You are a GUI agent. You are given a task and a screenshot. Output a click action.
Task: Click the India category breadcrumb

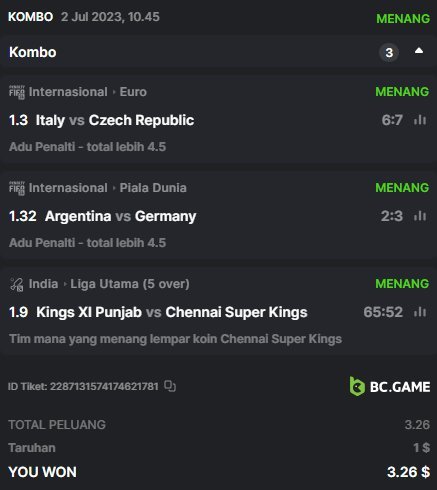(x=43, y=284)
